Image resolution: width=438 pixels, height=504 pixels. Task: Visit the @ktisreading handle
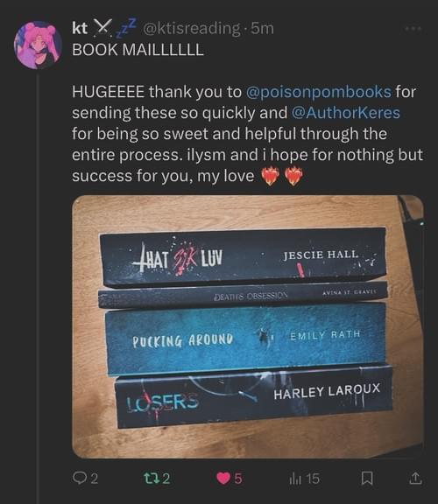click(191, 29)
